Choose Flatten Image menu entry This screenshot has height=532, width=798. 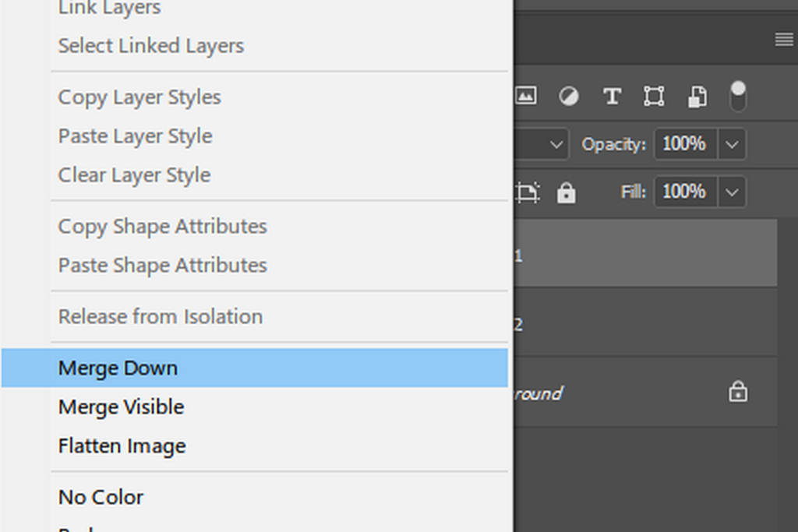[122, 446]
